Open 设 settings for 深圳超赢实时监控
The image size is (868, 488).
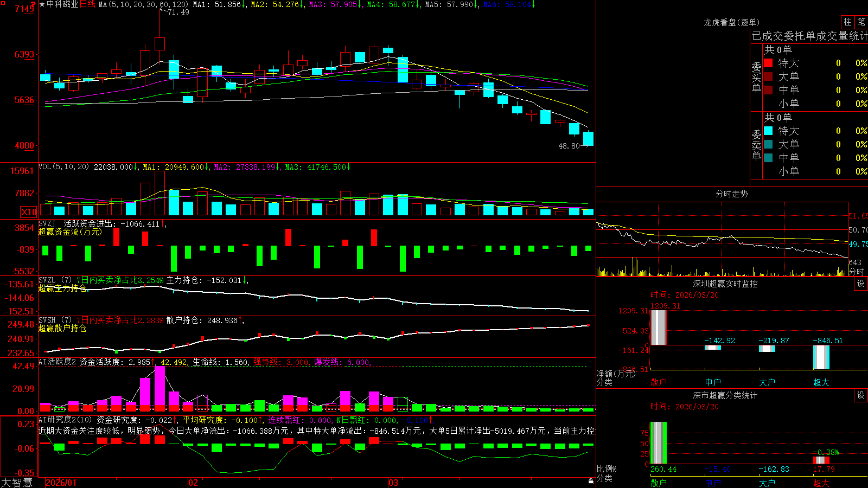[x=861, y=284]
